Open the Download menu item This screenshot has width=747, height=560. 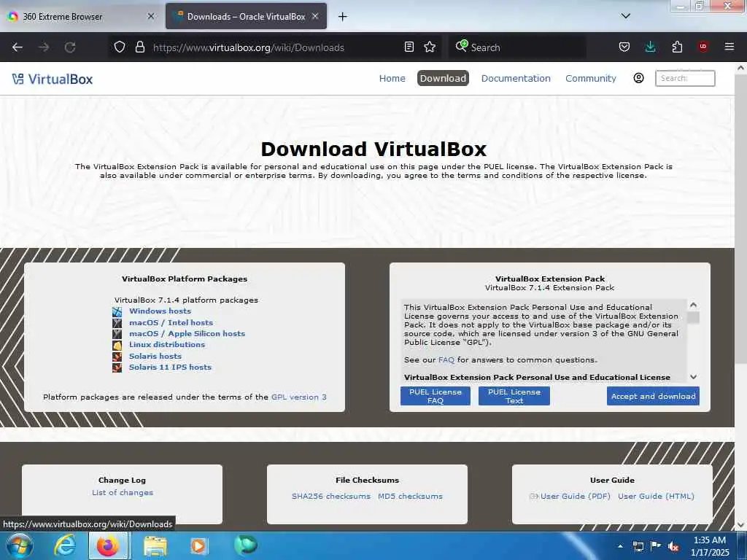tap(443, 78)
